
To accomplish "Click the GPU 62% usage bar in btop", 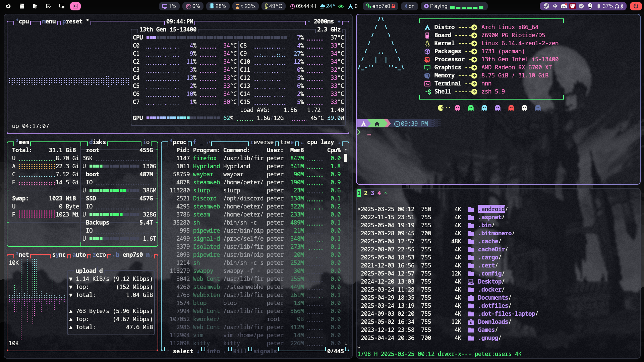I will (183, 118).
